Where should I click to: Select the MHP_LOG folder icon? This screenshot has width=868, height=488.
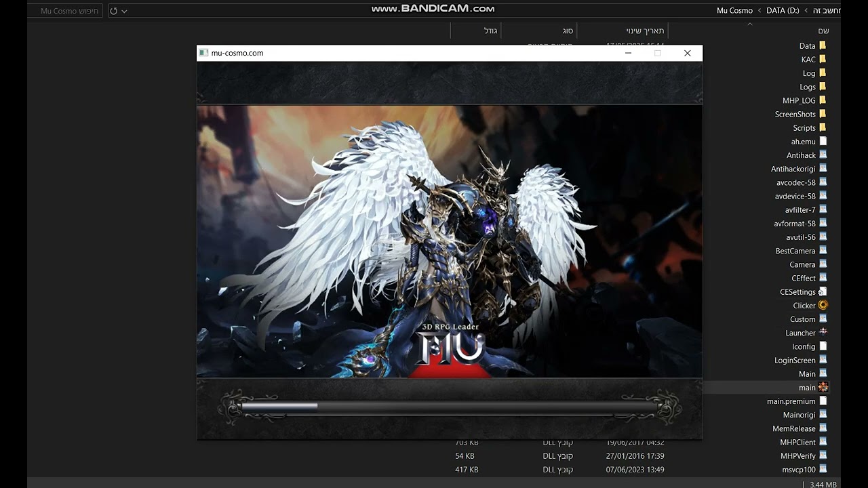tap(823, 100)
